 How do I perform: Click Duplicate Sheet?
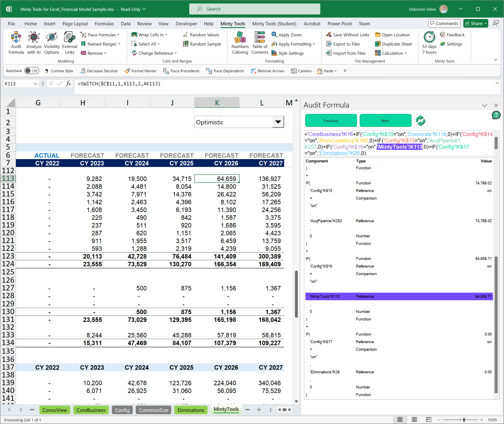point(393,44)
